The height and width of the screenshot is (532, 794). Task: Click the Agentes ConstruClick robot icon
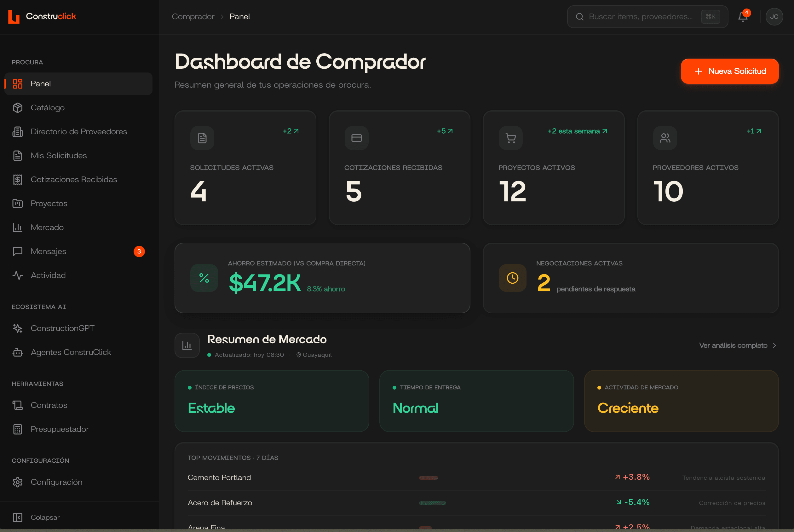pos(17,352)
